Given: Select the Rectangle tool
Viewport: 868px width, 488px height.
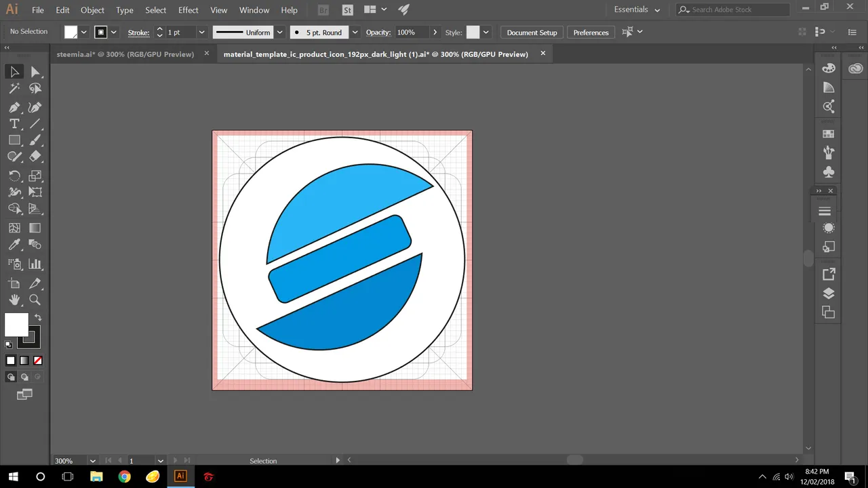Looking at the screenshot, I should click(14, 140).
